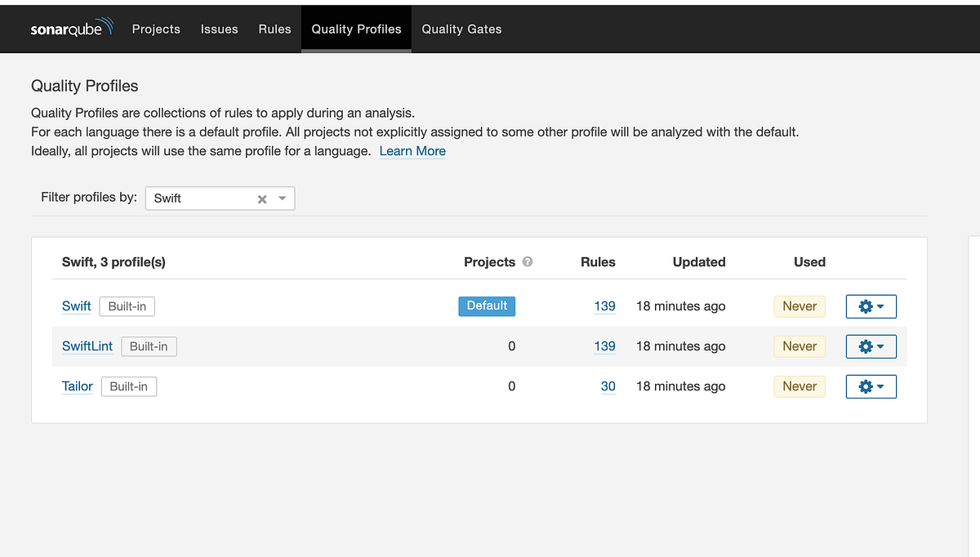Open the Swift profile details

tap(76, 306)
